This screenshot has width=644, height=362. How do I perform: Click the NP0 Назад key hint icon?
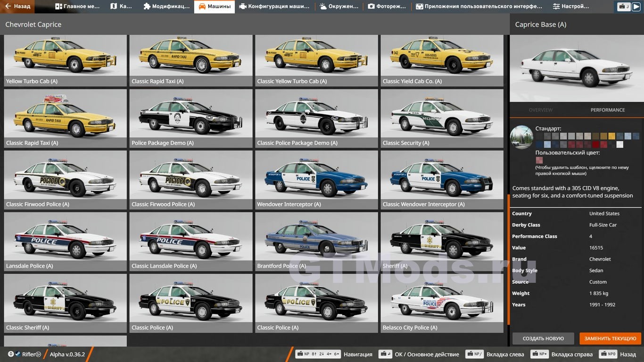(x=608, y=354)
